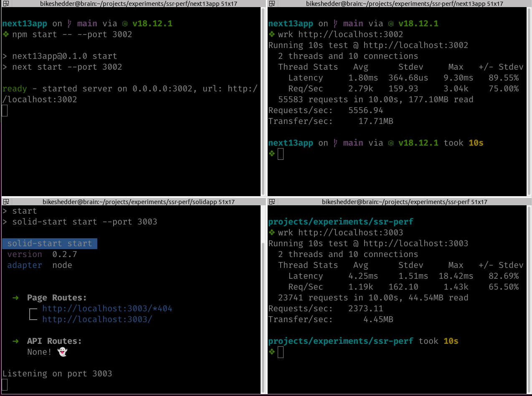The height and width of the screenshot is (396, 532).
Task: Click the version value '0.2.7'
Action: coord(65,255)
